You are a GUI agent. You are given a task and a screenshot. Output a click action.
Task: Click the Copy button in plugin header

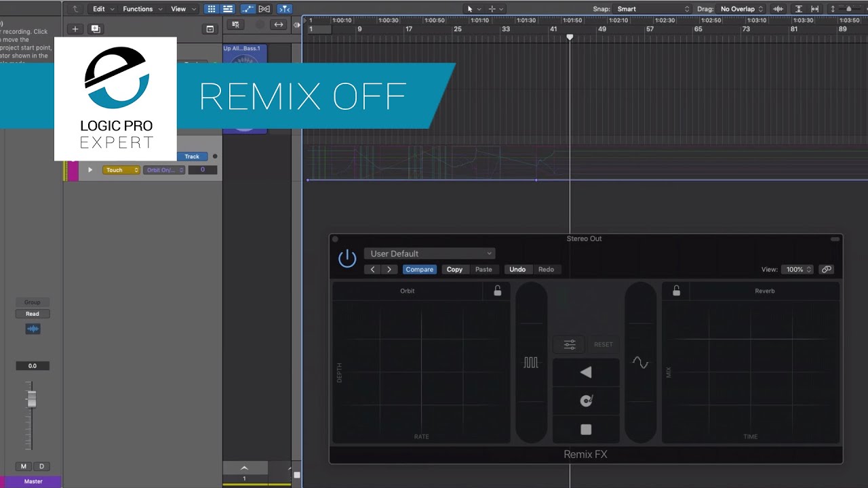[454, 269]
